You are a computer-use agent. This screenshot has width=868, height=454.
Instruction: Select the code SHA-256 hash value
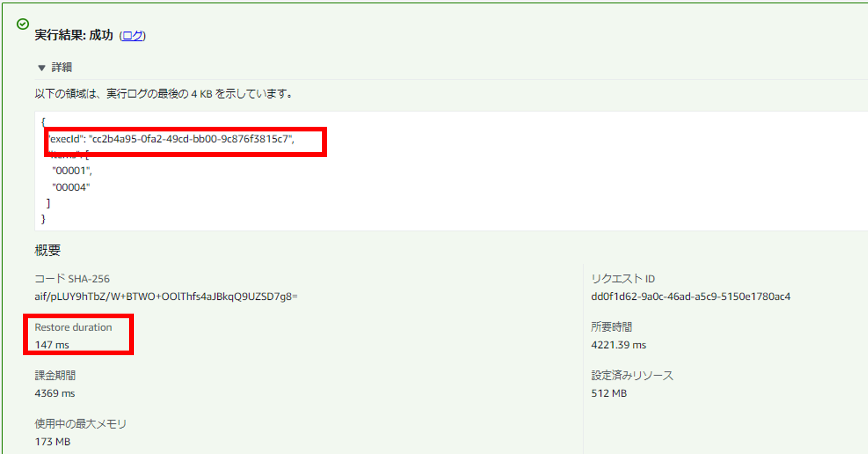click(x=166, y=296)
